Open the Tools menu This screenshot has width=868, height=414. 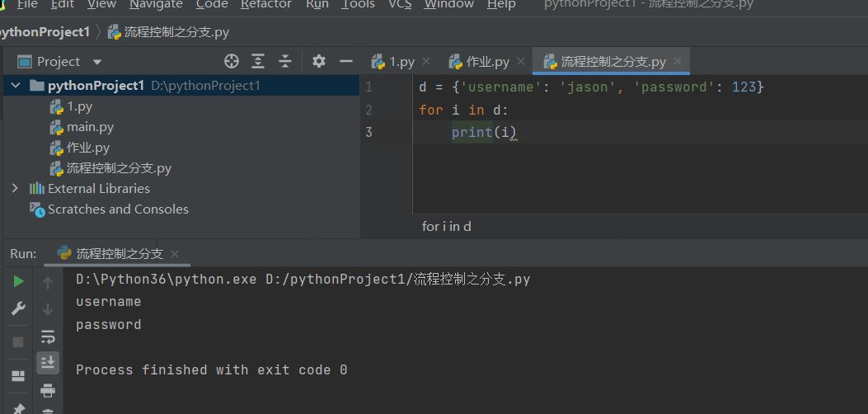tap(358, 4)
